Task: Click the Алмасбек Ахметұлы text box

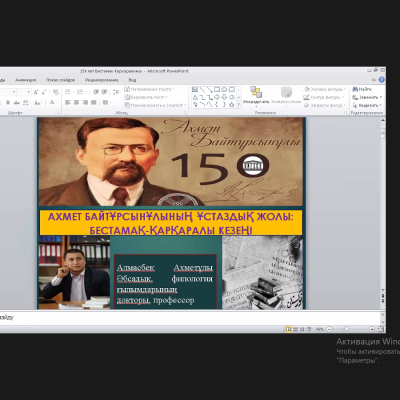Action: (x=165, y=283)
